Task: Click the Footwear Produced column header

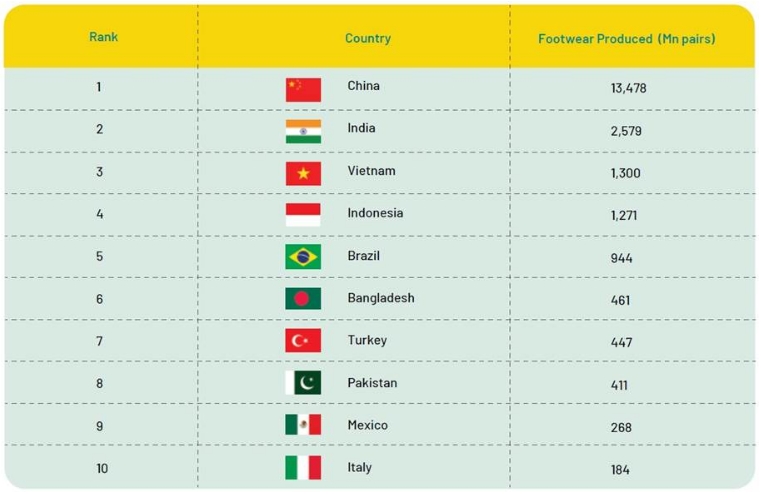Action: pyautogui.click(x=627, y=39)
